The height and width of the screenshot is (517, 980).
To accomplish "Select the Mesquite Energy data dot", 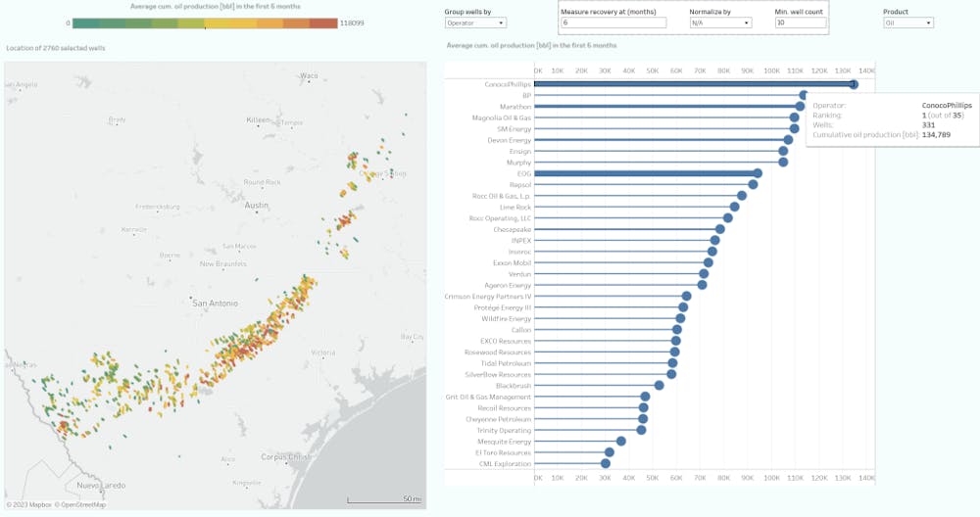I will (620, 441).
